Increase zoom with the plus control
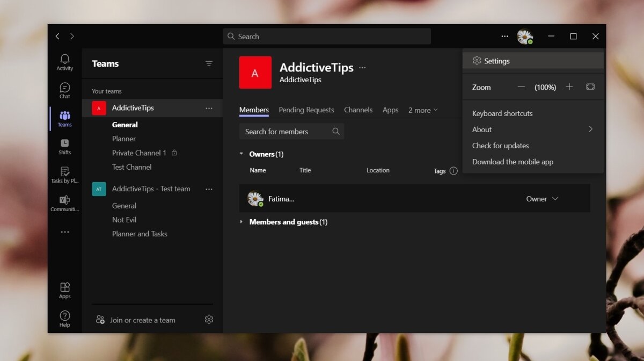 click(569, 86)
